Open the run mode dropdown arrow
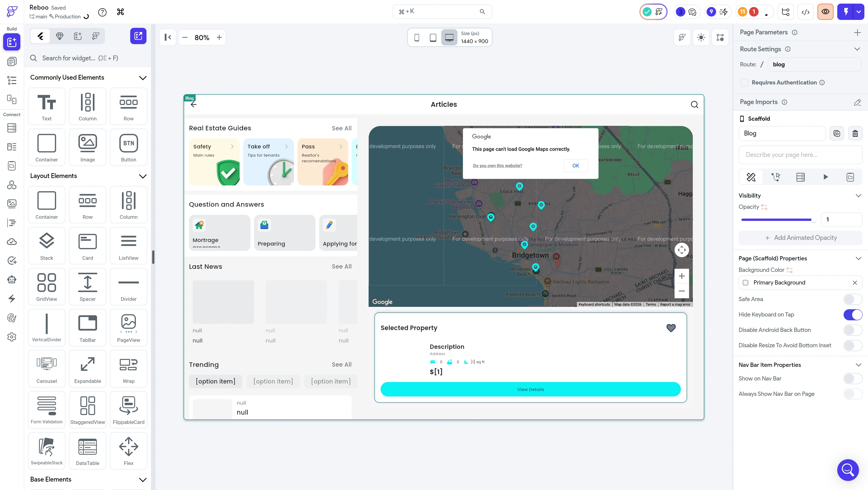The image size is (868, 490). point(859,12)
